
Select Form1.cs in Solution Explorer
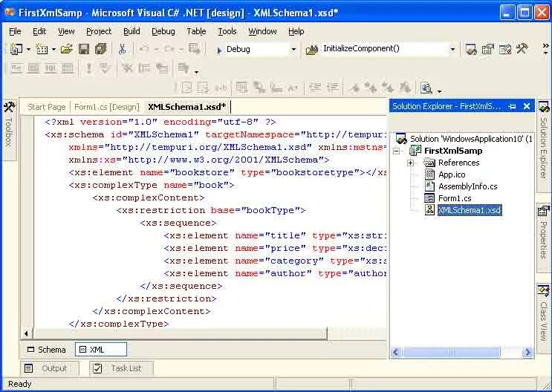[455, 198]
